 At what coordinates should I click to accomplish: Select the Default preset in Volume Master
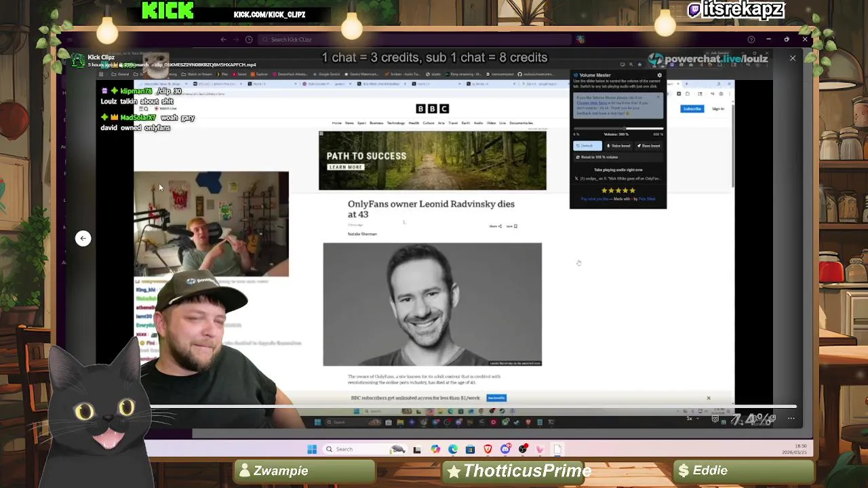(587, 146)
